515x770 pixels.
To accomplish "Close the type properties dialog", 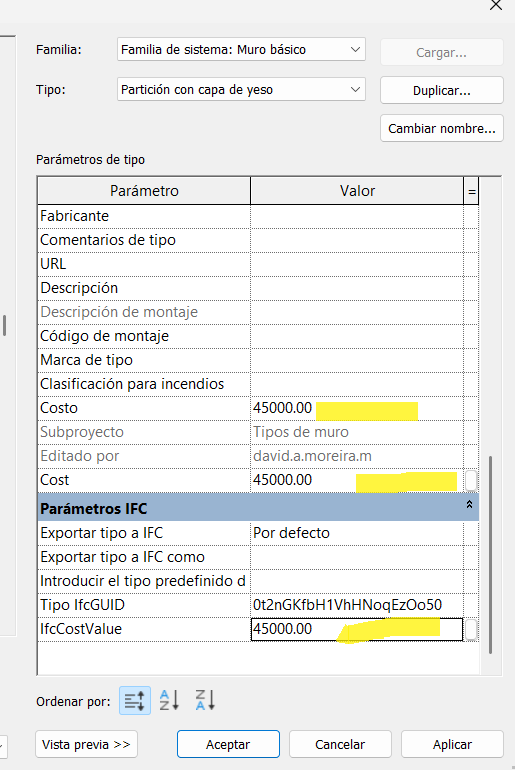I will [496, 5].
